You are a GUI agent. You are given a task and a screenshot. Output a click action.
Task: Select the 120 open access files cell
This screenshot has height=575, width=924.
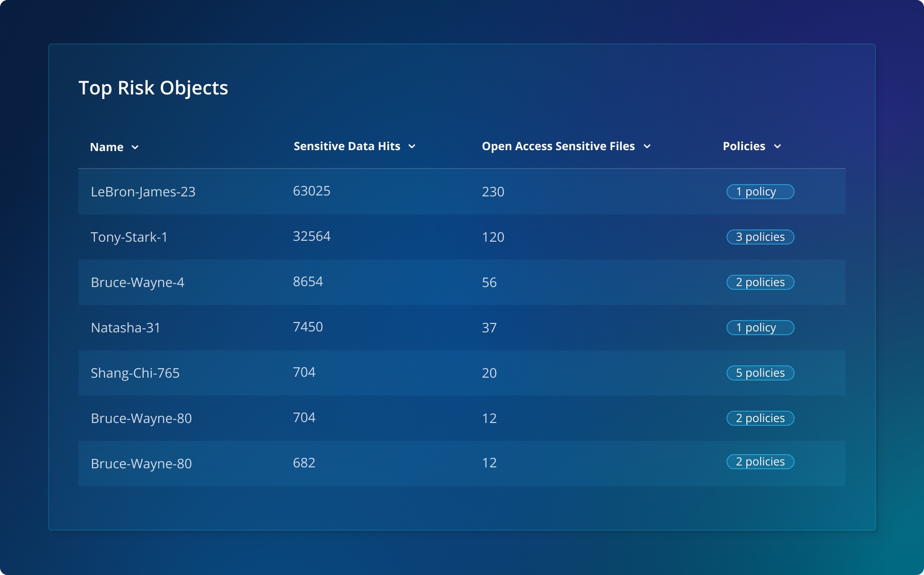[x=493, y=237]
